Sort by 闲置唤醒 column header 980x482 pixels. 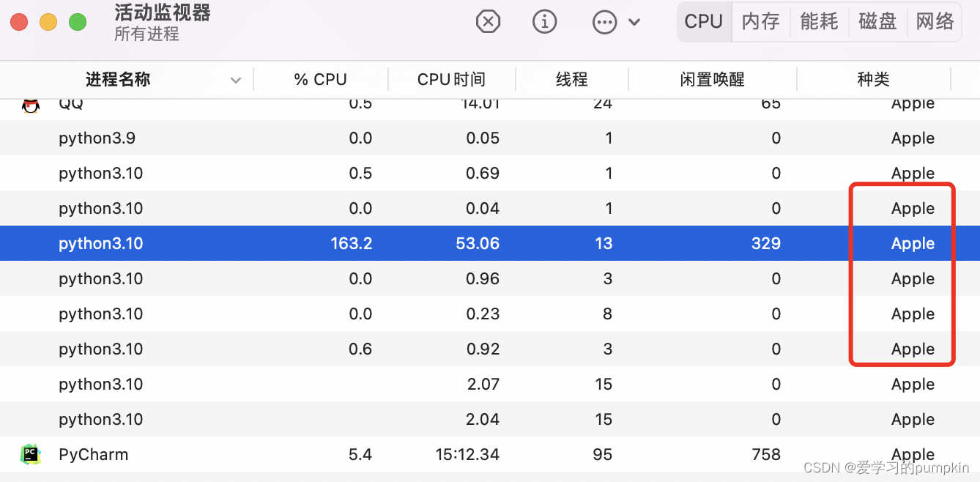coord(713,79)
